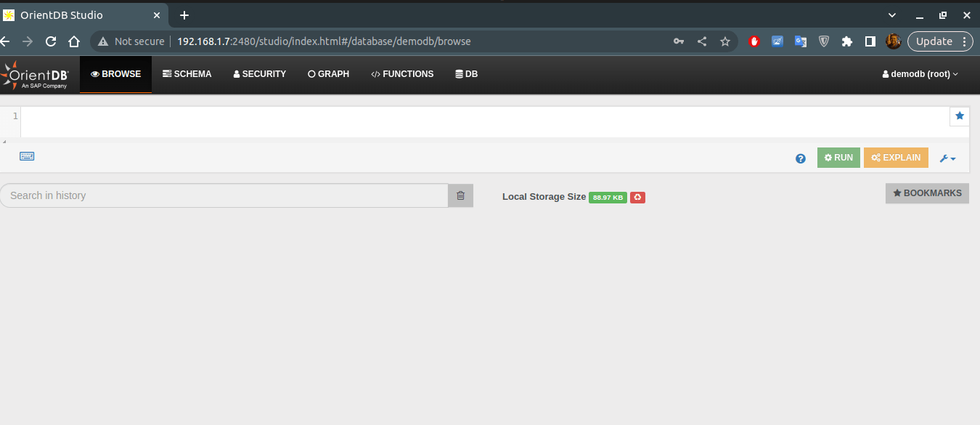Click inside the query editor line 1
This screenshot has width=980, height=425.
pyautogui.click(x=485, y=121)
